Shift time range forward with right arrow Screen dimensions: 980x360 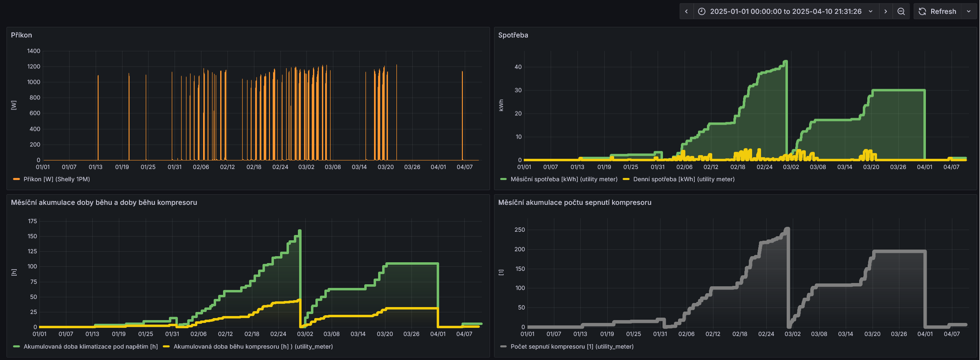pyautogui.click(x=886, y=11)
